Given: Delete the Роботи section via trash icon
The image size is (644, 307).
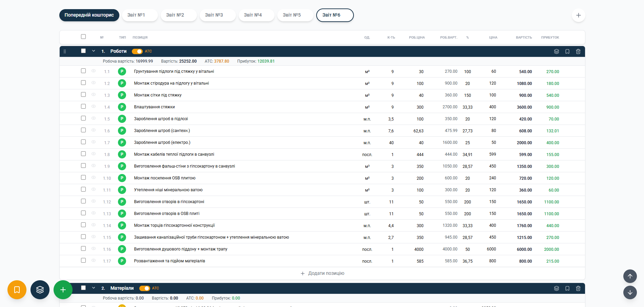Looking at the screenshot, I should pos(579,51).
